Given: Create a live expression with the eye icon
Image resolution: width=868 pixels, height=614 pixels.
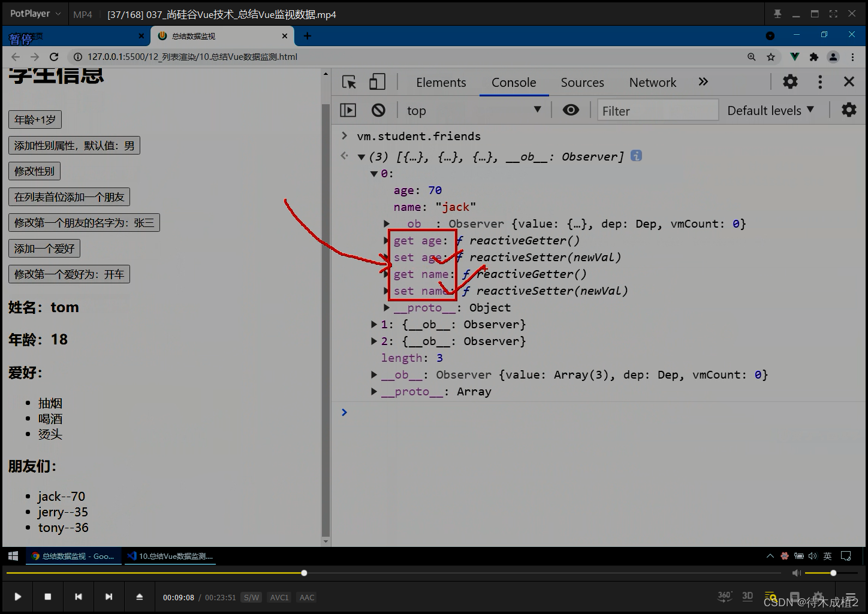Looking at the screenshot, I should click(x=571, y=110).
